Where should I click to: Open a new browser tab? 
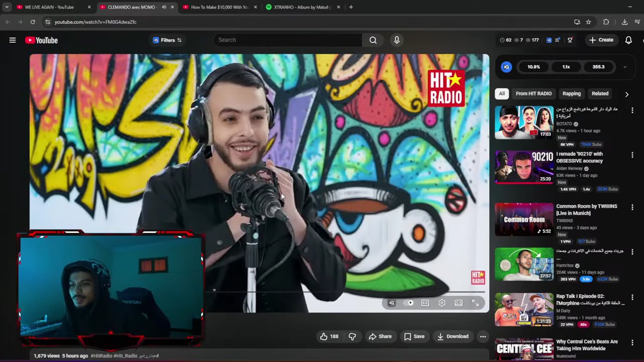click(x=351, y=7)
